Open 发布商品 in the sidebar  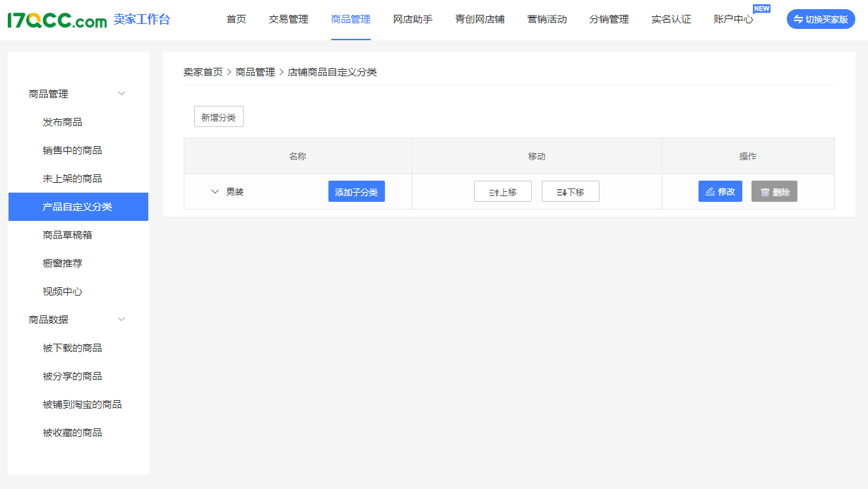[62, 122]
